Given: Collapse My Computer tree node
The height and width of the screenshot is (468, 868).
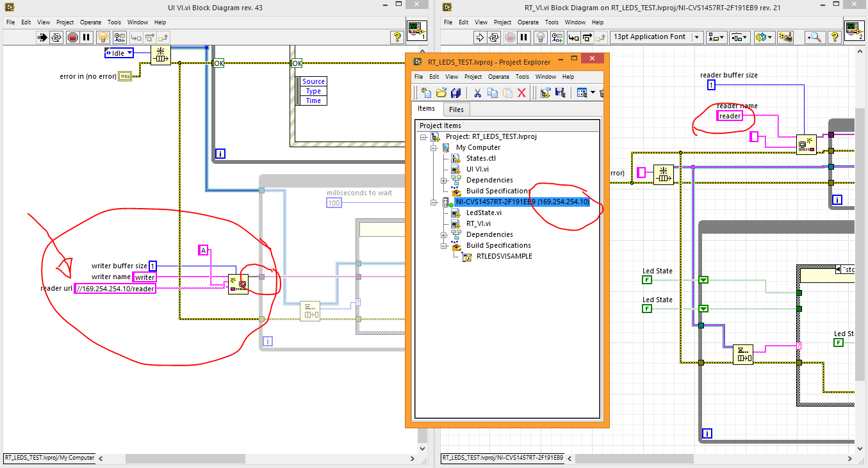Looking at the screenshot, I should [x=434, y=147].
